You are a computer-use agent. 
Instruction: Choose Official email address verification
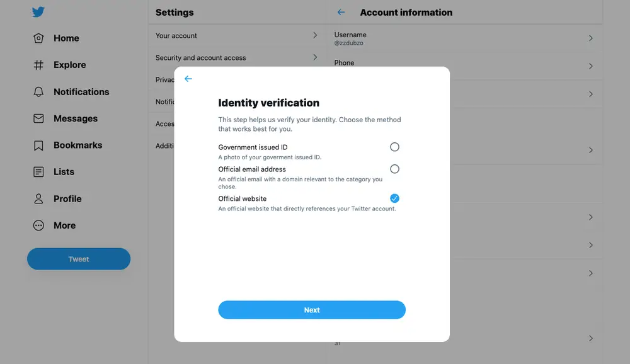[x=394, y=169]
